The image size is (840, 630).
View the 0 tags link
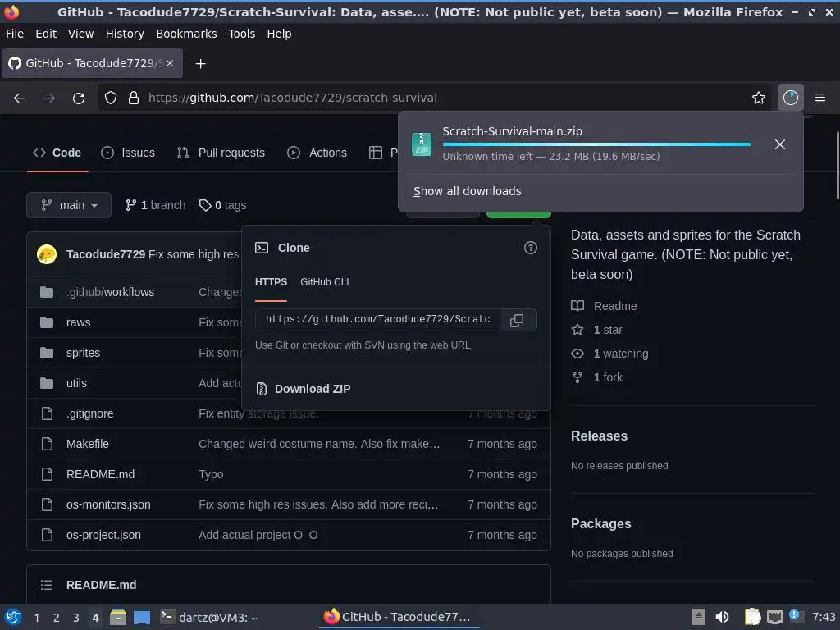(x=222, y=205)
